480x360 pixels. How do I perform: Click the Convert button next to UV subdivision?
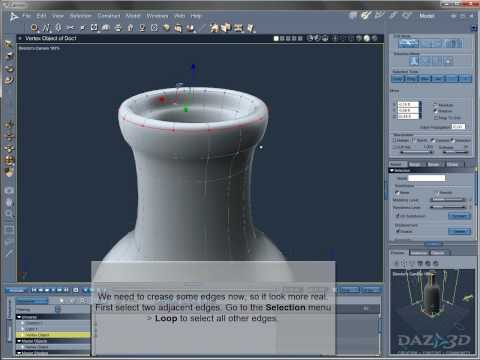tap(459, 216)
